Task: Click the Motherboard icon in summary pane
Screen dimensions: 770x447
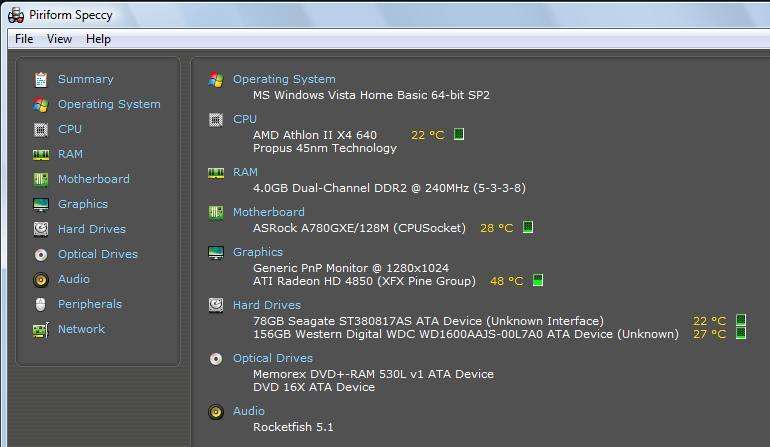Action: [216, 213]
